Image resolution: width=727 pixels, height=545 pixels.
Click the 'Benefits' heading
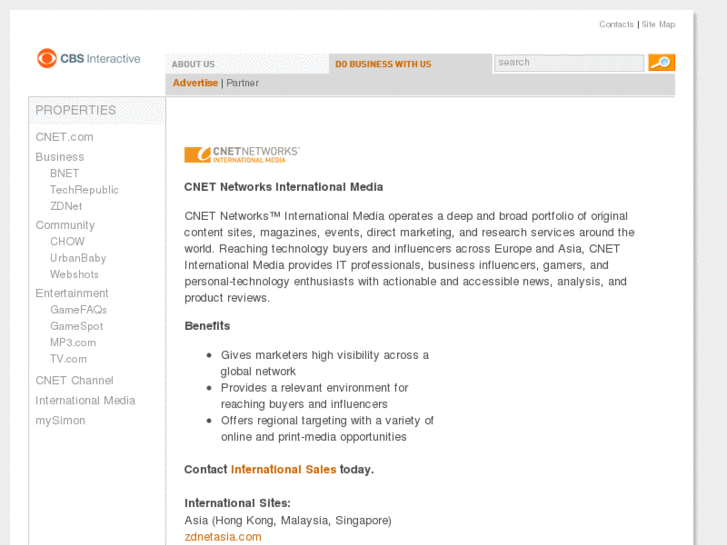click(x=207, y=326)
